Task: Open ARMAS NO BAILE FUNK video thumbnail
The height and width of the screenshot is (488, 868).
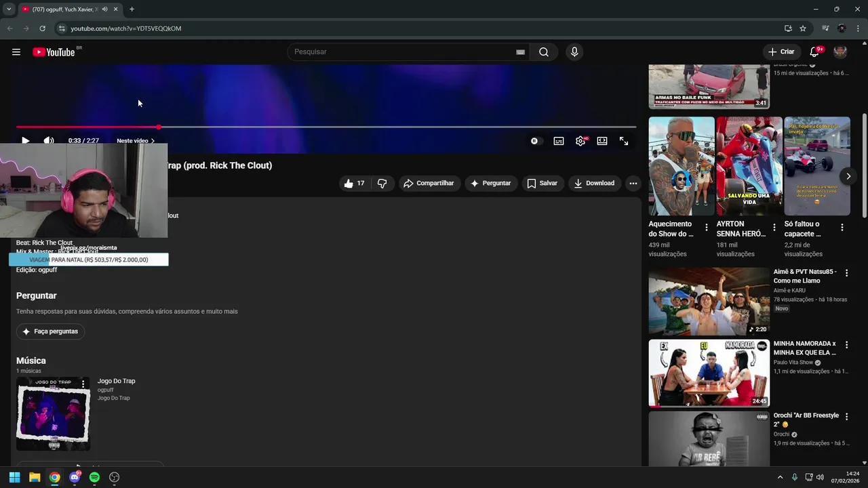Action: pyautogui.click(x=709, y=87)
